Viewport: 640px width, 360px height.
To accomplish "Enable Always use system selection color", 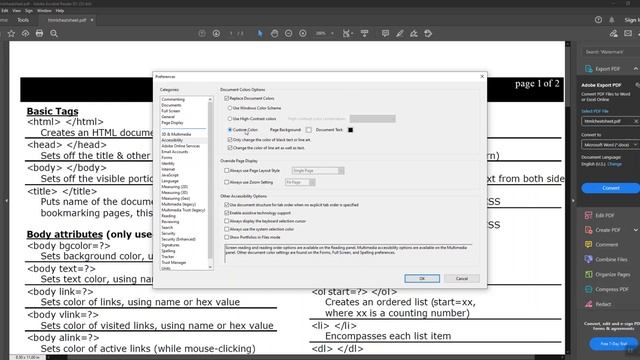I will [x=227, y=229].
